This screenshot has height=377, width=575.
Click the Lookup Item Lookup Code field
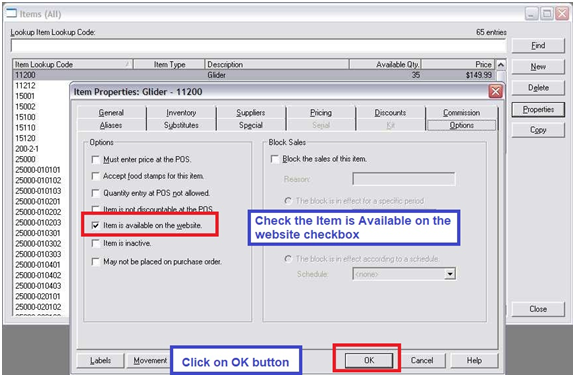[258, 46]
